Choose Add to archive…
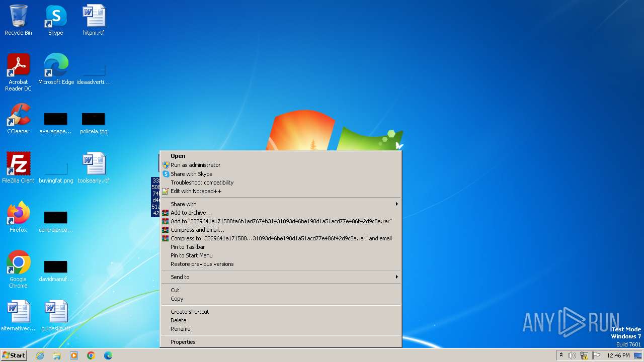644x362 pixels. tap(281, 213)
